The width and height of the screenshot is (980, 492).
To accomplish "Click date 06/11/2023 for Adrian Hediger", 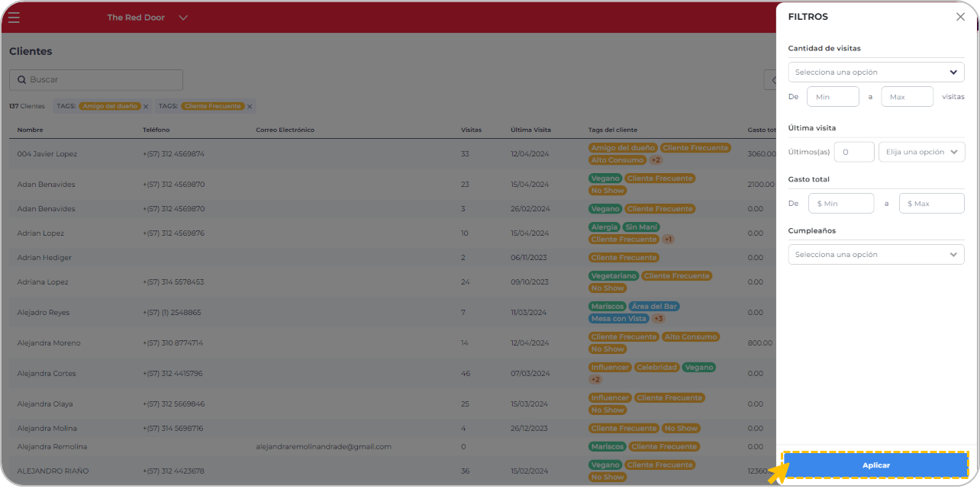I will click(529, 258).
